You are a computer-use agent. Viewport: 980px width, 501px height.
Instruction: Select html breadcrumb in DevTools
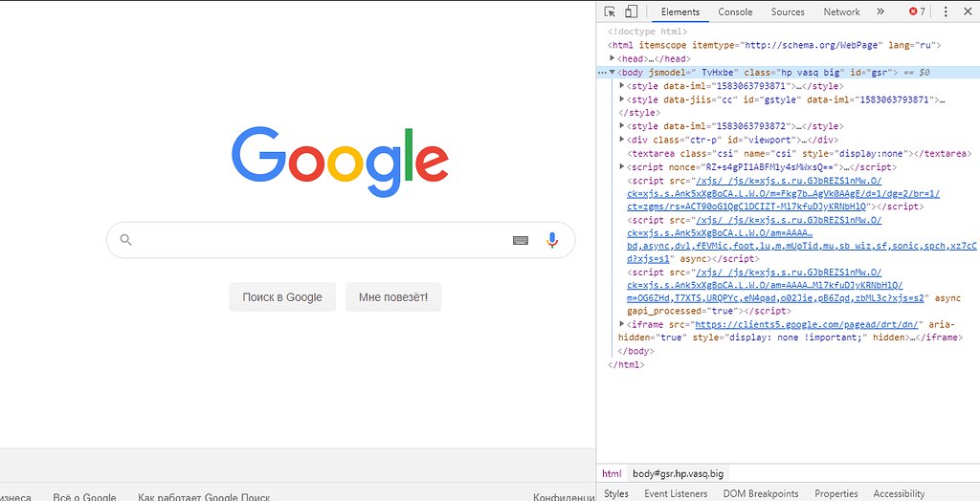[x=612, y=473]
